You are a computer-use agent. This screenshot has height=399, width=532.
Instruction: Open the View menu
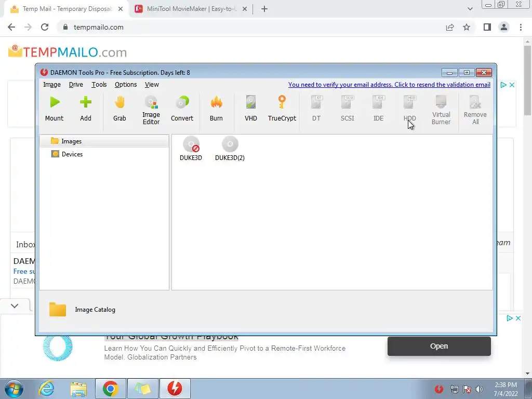pyautogui.click(x=152, y=85)
